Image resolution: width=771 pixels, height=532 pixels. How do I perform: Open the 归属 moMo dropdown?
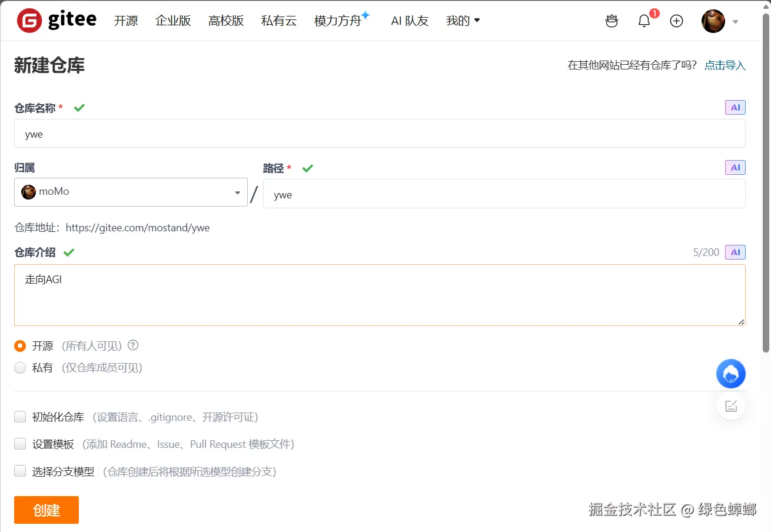point(131,192)
